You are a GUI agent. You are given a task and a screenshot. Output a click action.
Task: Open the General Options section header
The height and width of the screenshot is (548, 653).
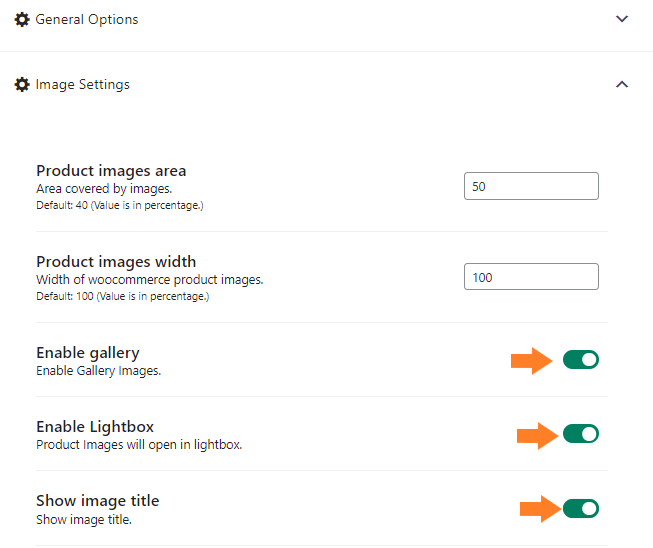tap(326, 20)
